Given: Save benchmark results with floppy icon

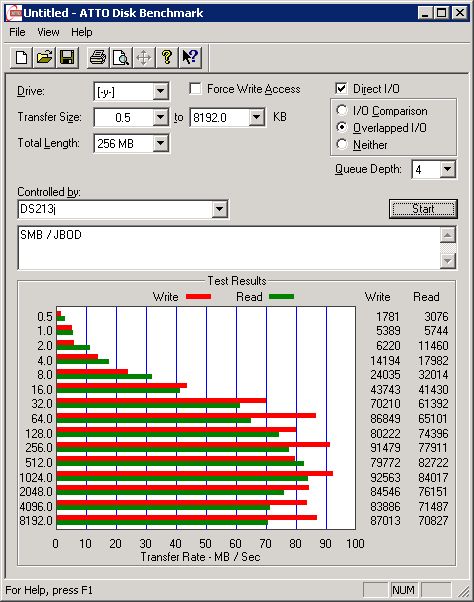Looking at the screenshot, I should pos(67,58).
